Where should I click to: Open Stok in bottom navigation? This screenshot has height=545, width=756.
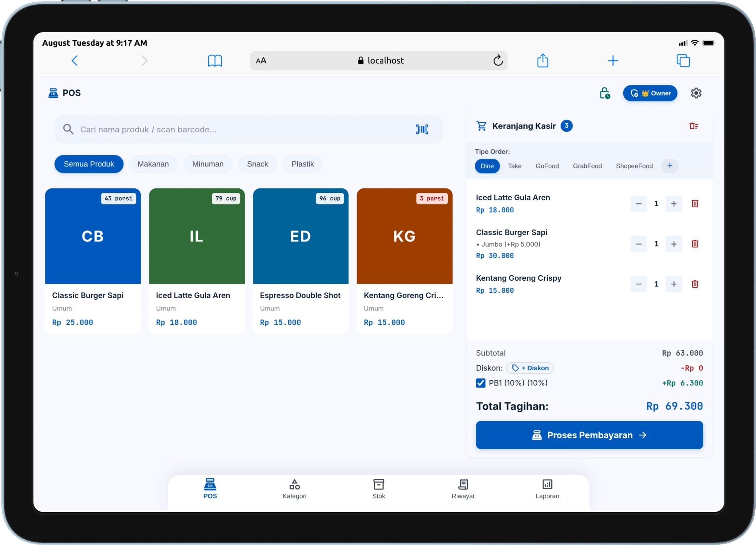pos(378,489)
